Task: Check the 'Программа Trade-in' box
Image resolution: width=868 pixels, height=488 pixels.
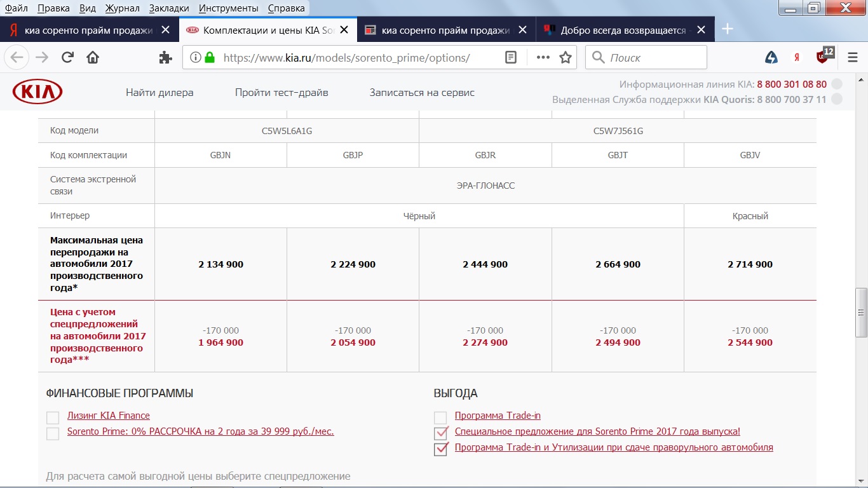Action: coord(440,417)
